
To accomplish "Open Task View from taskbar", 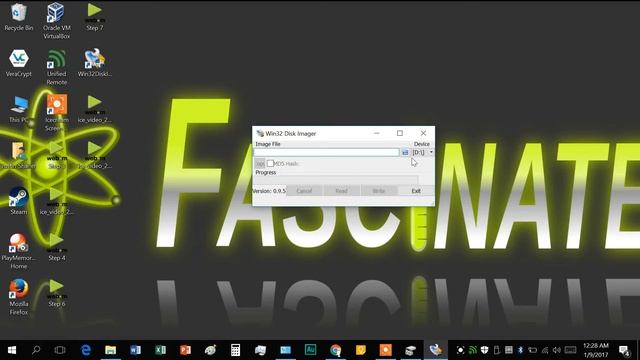I will pyautogui.click(x=60, y=350).
